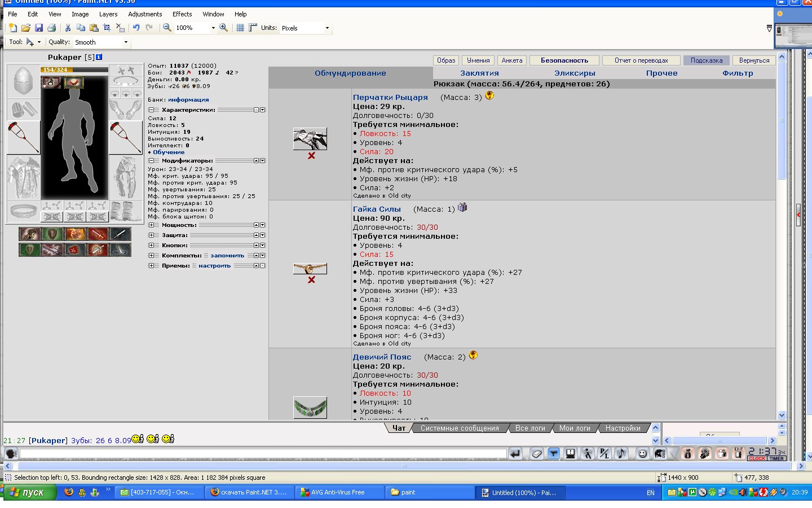Viewport: 812px width, 508px height.
Task: Expand the Приемы section
Action: click(151, 266)
